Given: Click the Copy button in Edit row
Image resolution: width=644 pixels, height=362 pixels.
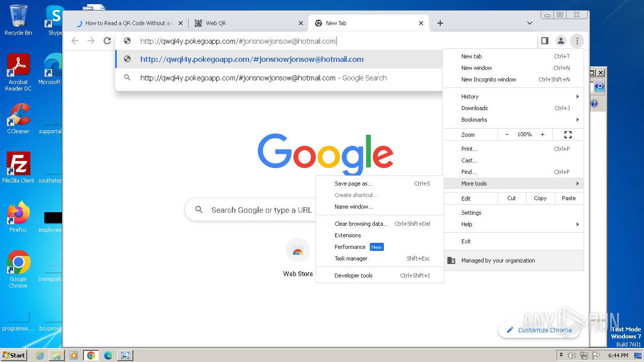Looking at the screenshot, I should tap(540, 198).
